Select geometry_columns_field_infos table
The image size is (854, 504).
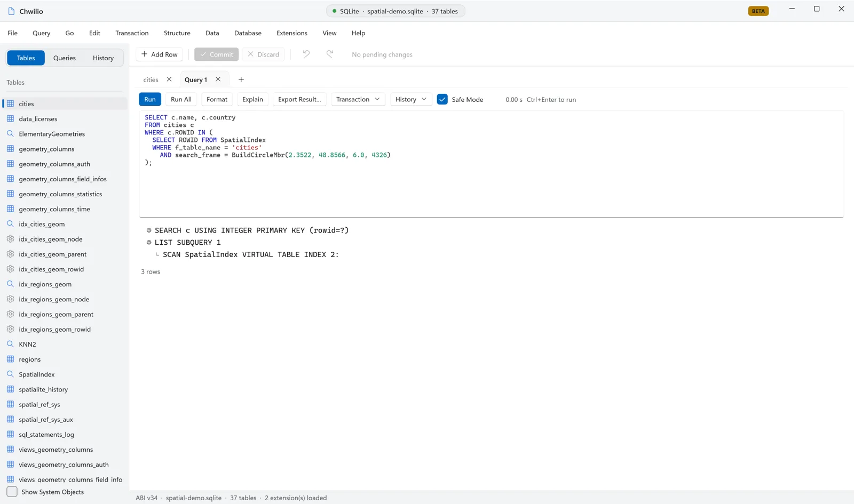(65, 179)
